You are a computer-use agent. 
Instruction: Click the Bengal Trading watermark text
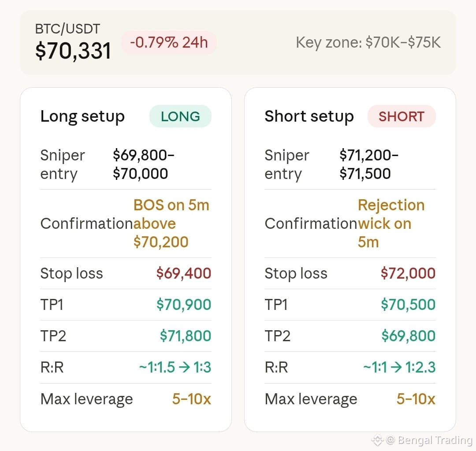[x=435, y=440]
